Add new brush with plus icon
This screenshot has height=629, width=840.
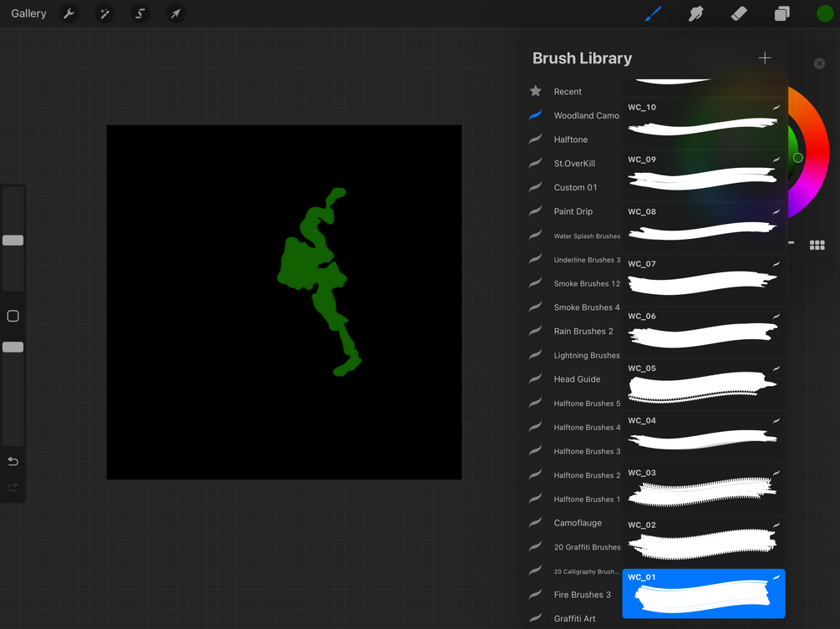pyautogui.click(x=765, y=58)
